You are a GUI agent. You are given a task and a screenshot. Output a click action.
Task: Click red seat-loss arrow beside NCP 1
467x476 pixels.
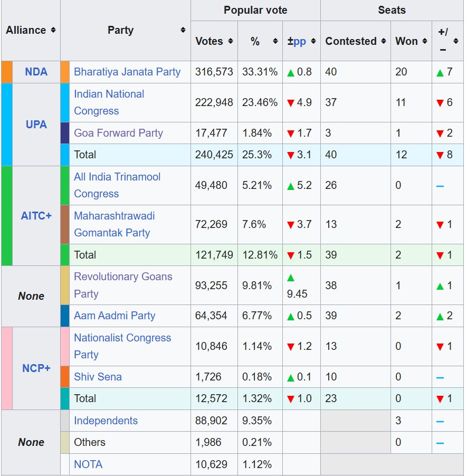pyautogui.click(x=440, y=347)
